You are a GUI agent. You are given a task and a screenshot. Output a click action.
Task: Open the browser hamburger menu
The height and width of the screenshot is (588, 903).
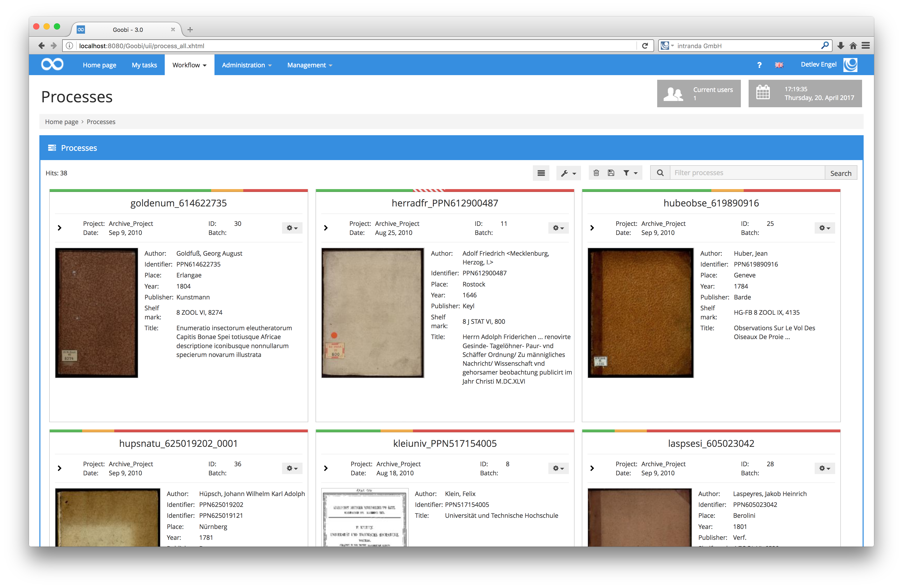pyautogui.click(x=866, y=46)
